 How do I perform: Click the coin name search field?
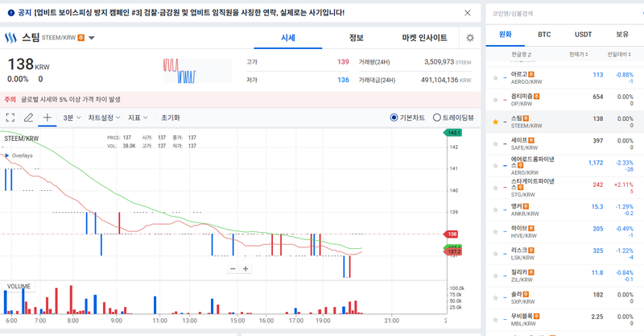563,14
